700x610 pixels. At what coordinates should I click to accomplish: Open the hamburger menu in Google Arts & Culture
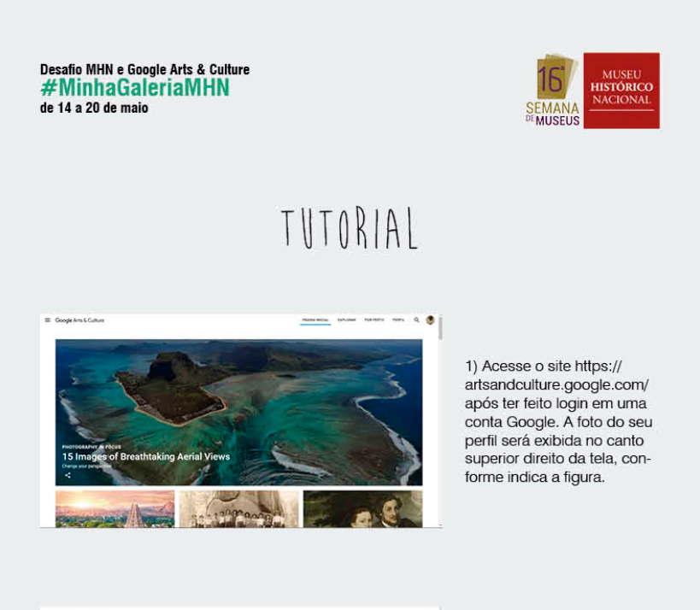tap(47, 320)
